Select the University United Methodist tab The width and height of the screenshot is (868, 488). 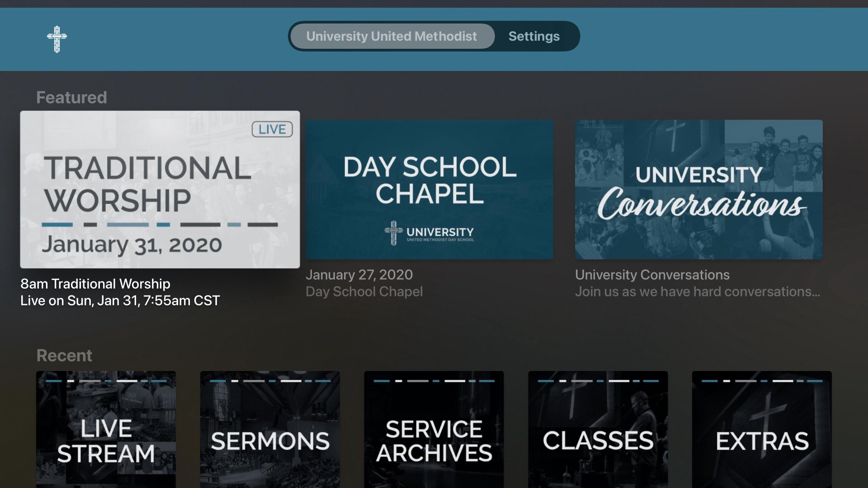click(x=392, y=36)
